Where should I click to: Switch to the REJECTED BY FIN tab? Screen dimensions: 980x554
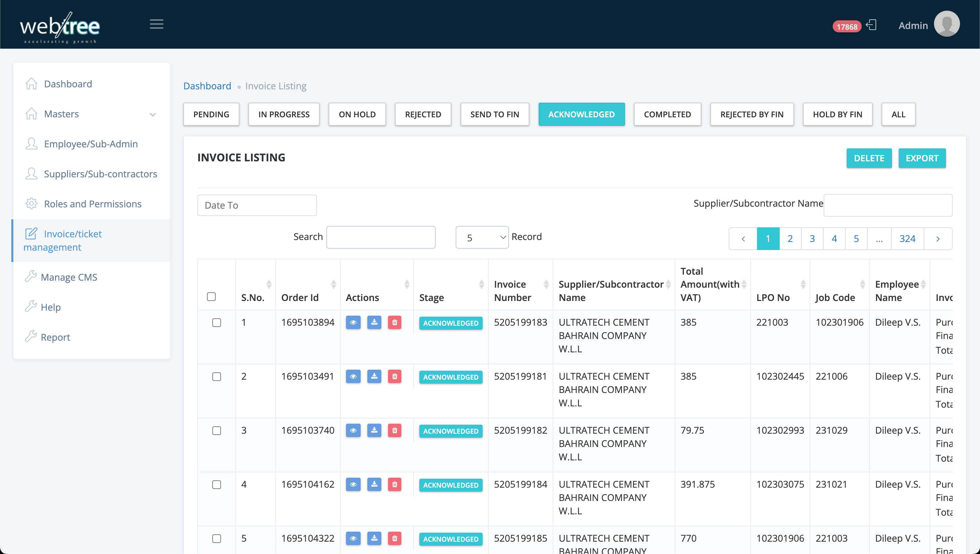[x=752, y=115]
